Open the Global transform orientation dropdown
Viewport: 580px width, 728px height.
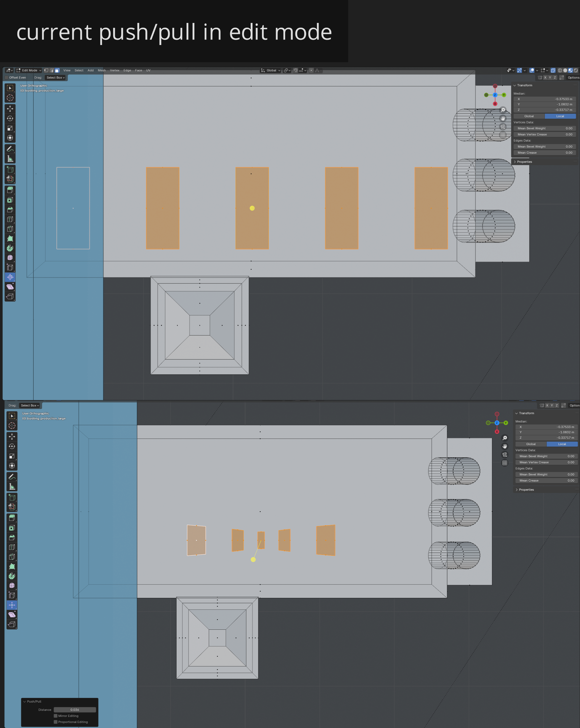click(271, 71)
